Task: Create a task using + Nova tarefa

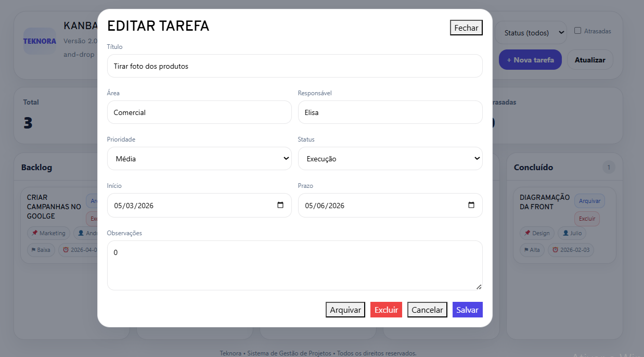Action: pos(530,59)
